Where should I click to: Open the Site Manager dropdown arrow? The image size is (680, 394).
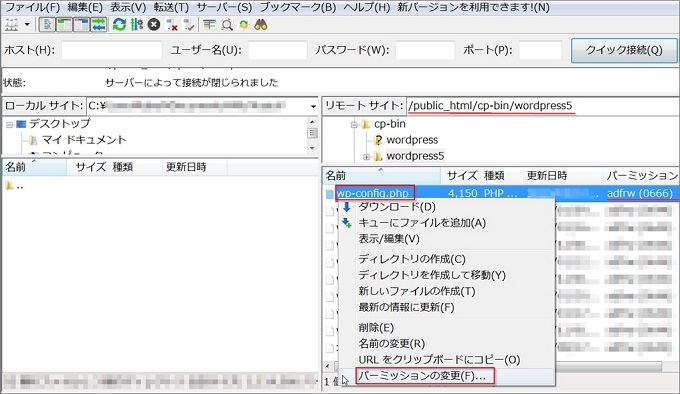pyautogui.click(x=27, y=25)
